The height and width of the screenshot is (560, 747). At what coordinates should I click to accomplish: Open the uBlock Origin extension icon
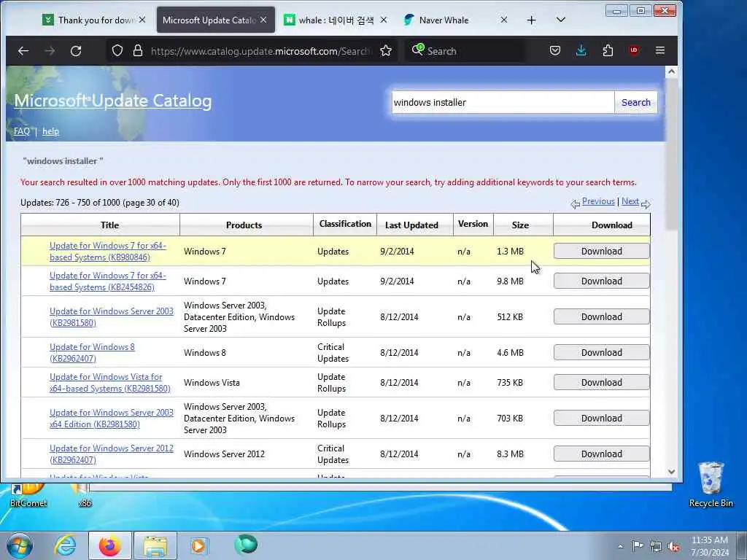(x=634, y=50)
